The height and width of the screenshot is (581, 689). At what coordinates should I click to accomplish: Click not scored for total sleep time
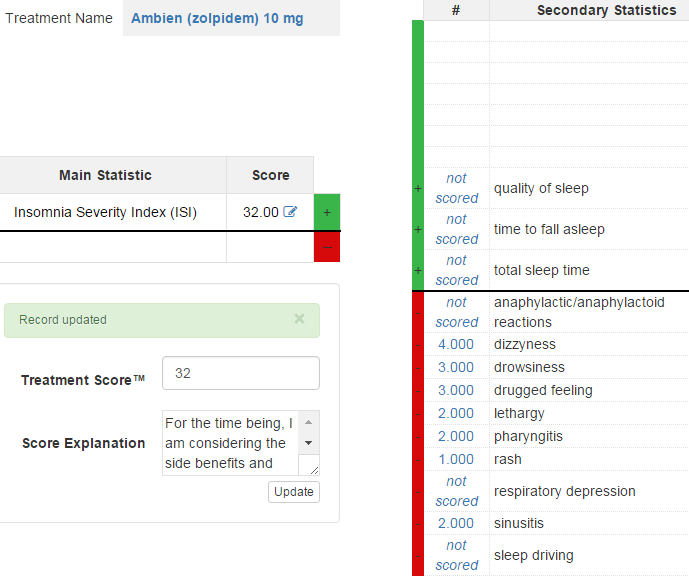457,270
